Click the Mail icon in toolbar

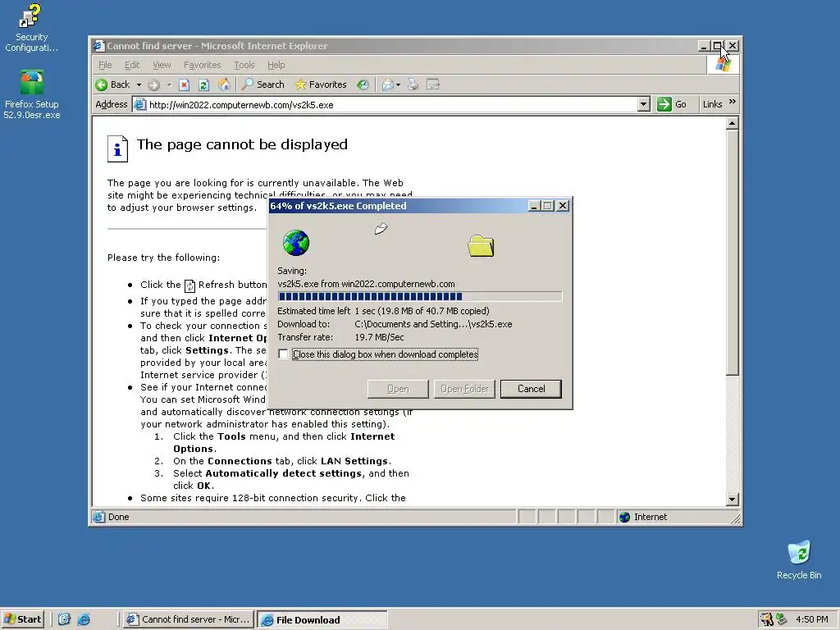(388, 84)
